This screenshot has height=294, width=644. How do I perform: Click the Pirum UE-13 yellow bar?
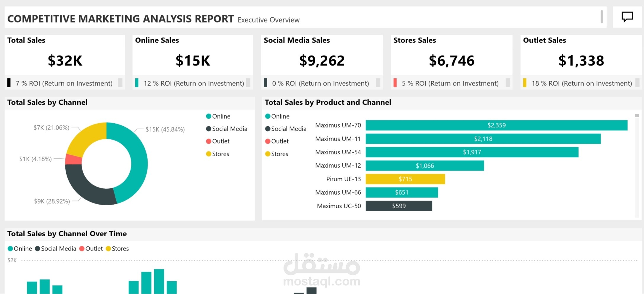pos(405,179)
